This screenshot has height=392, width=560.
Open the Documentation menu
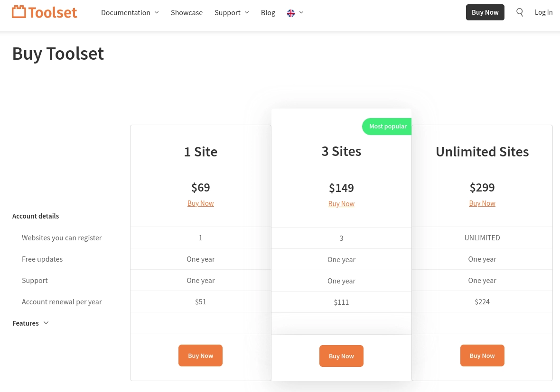[x=126, y=12]
